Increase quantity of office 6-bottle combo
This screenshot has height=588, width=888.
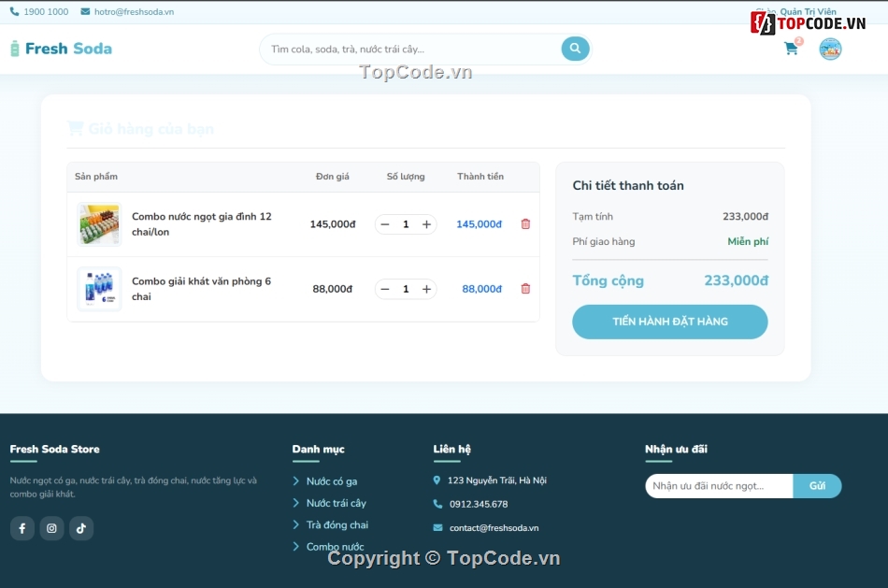[426, 289]
